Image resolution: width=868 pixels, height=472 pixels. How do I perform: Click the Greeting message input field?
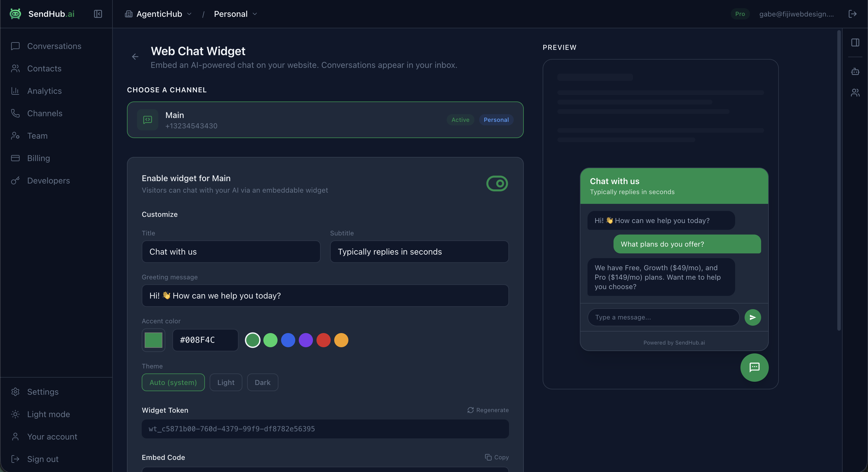(325, 296)
